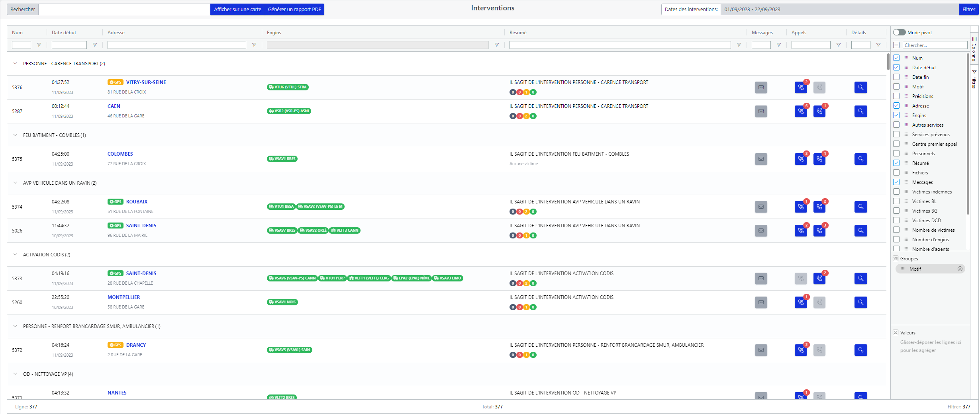Click Générer un rapport PDF button
The height and width of the screenshot is (414, 980).
pos(294,10)
